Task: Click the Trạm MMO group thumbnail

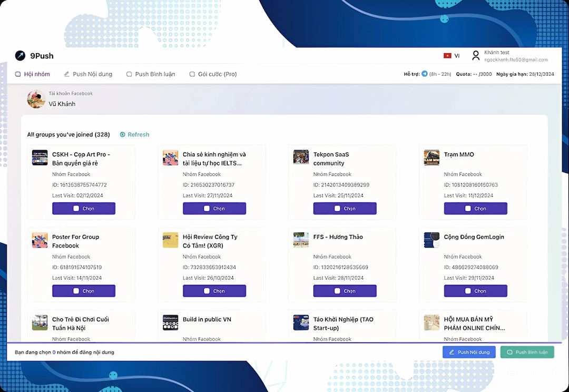Action: tap(432, 158)
